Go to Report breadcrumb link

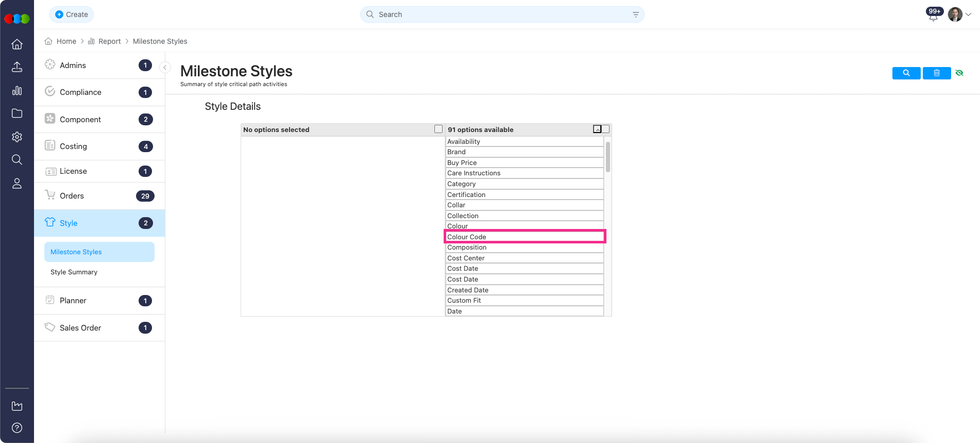tap(109, 41)
